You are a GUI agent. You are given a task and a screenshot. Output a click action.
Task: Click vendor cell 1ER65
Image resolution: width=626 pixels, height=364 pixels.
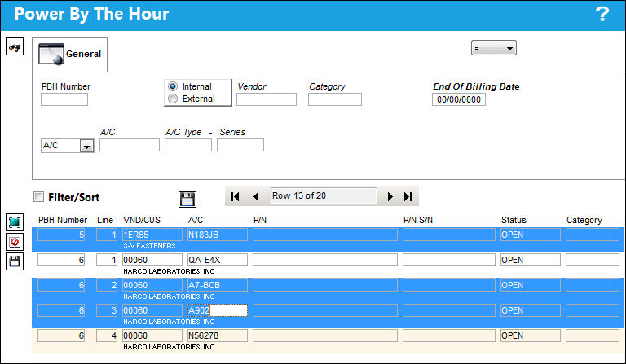pos(152,235)
